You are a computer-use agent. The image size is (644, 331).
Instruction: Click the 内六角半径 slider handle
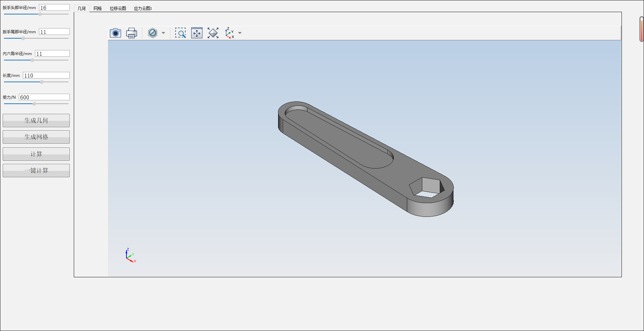click(32, 60)
